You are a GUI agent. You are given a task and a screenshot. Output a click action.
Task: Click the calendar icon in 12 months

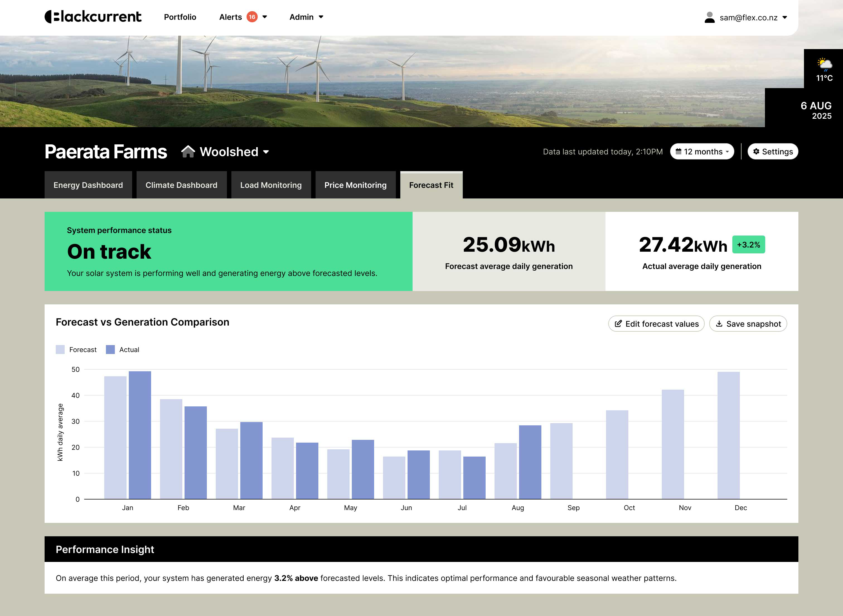pos(678,151)
